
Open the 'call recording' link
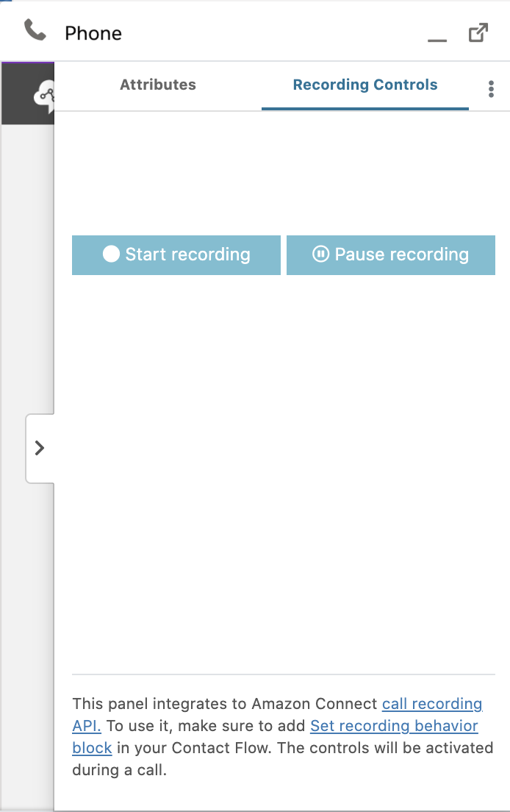(x=432, y=704)
